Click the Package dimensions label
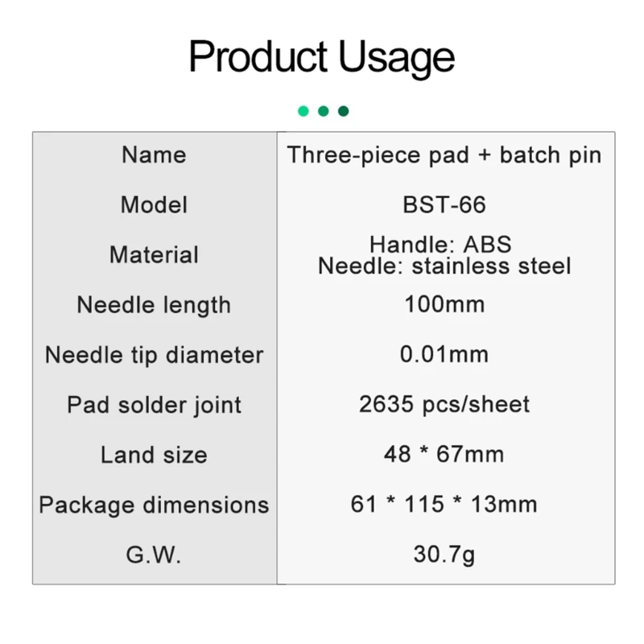This screenshot has width=644, height=644. coord(154,505)
